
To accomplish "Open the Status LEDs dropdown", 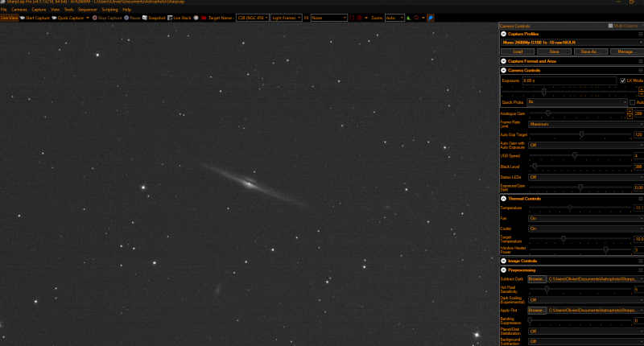I will tap(586, 177).
